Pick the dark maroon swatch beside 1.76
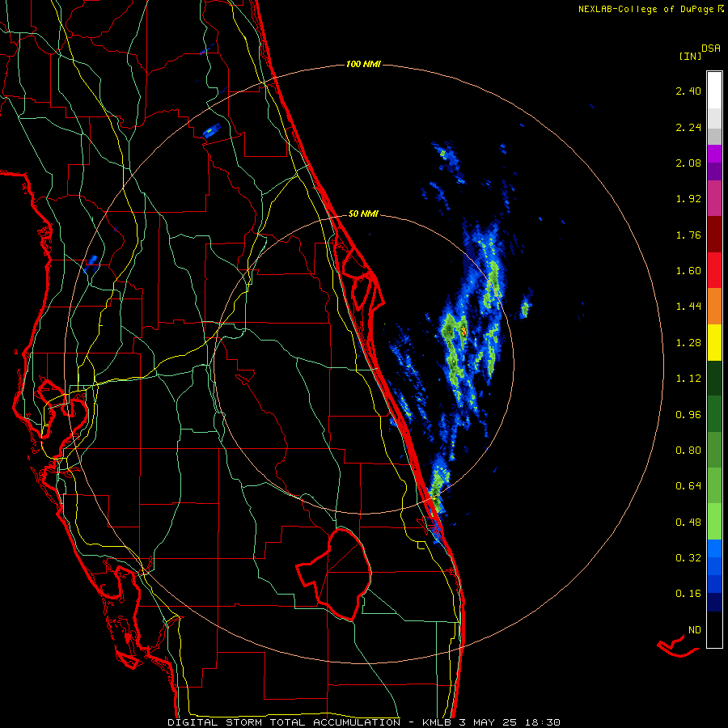 (x=714, y=235)
